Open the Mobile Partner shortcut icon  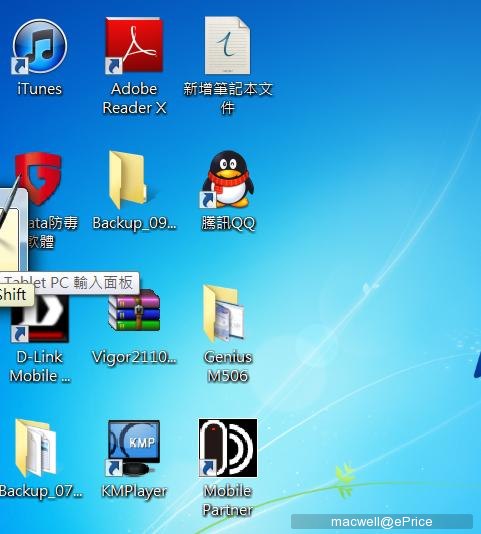pyautogui.click(x=228, y=448)
